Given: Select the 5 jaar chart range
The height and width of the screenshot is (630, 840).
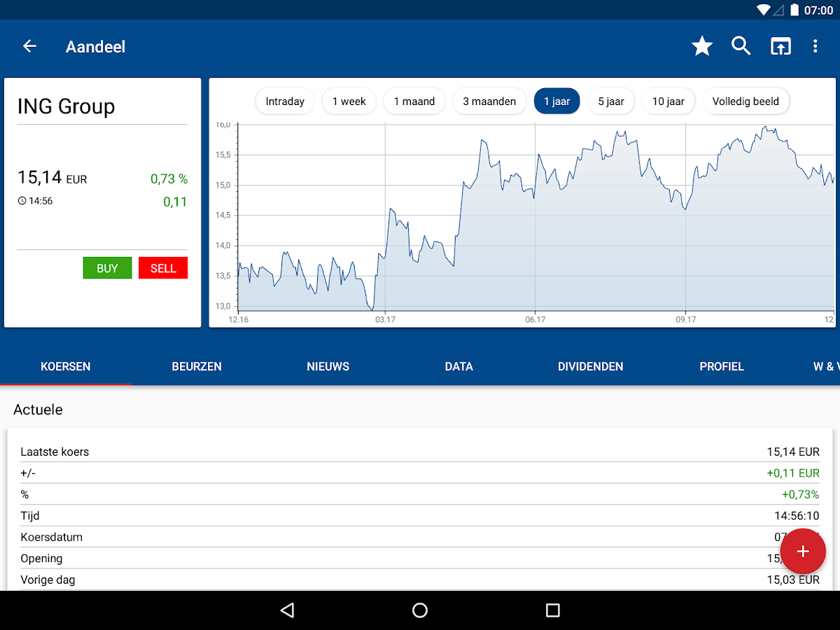Looking at the screenshot, I should point(611,101).
